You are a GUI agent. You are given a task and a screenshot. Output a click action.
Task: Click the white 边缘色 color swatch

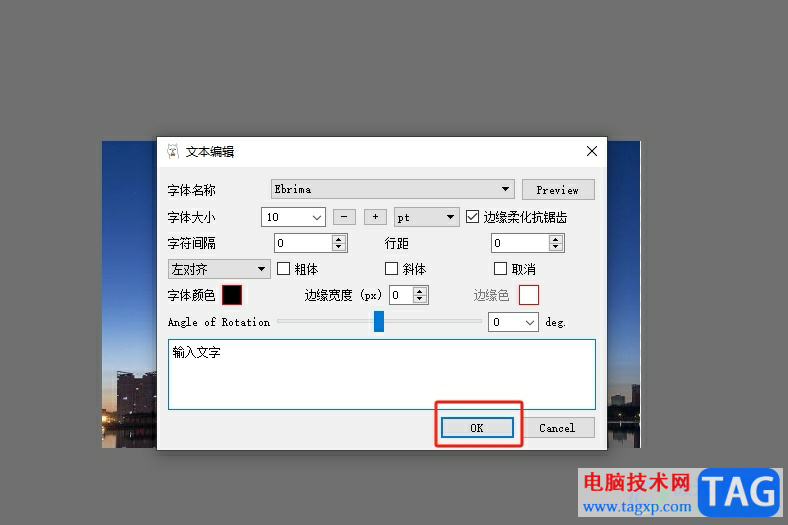pyautogui.click(x=529, y=295)
